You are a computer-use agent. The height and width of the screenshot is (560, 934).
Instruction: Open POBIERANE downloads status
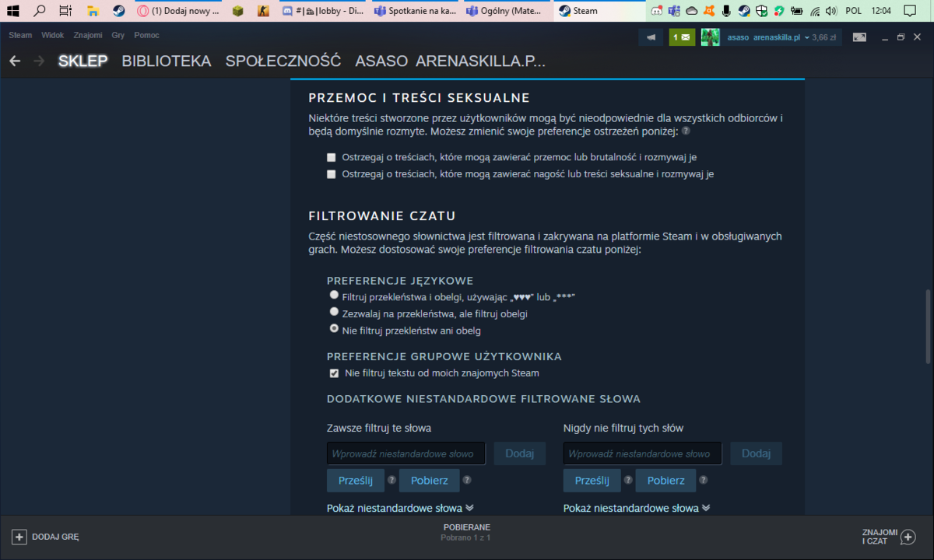click(466, 532)
